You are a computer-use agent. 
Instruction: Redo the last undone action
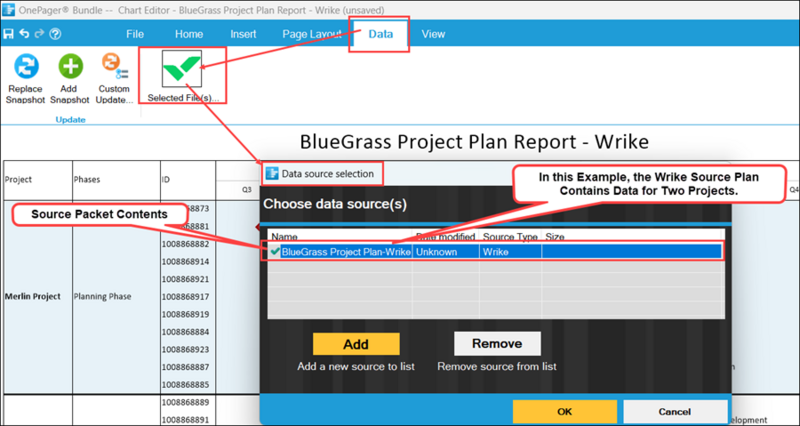(x=40, y=34)
